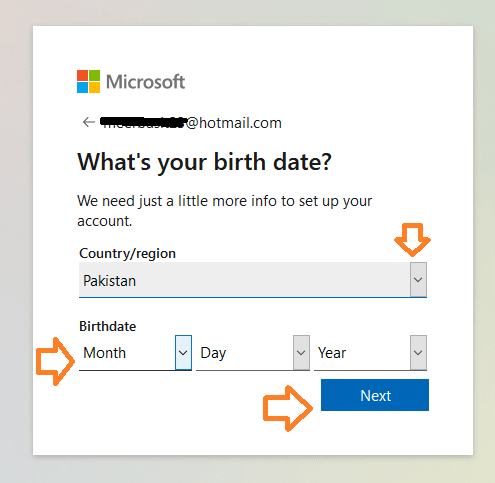Click the orange arrow pointing at Month
Image resolution: width=495 pixels, height=483 pixels.
coord(55,361)
